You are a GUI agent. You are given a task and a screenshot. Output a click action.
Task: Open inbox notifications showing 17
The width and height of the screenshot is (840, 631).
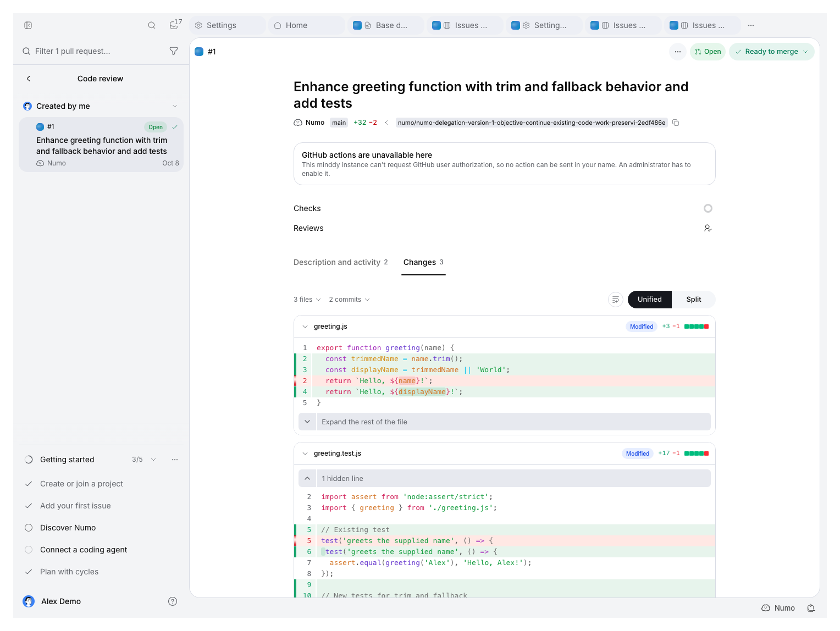click(x=175, y=24)
